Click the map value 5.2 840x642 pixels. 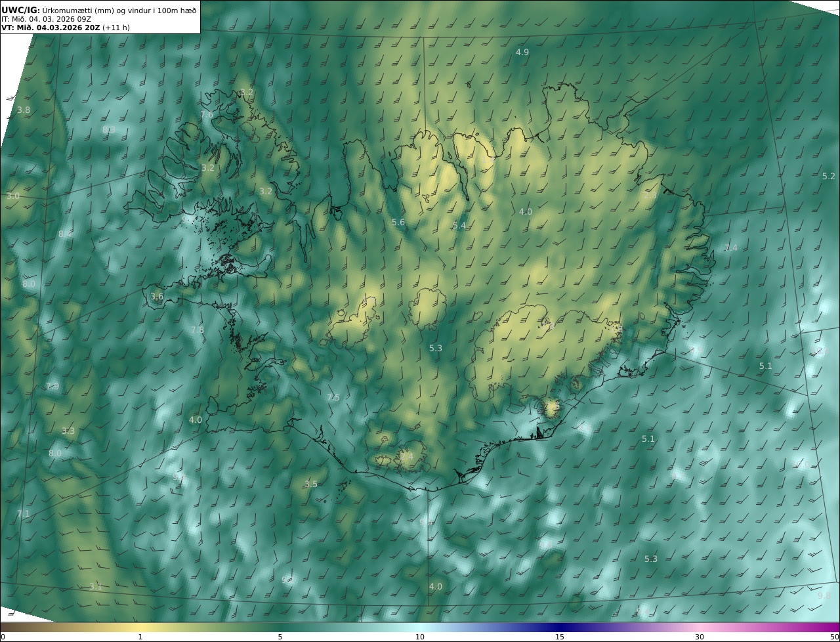[x=829, y=176]
